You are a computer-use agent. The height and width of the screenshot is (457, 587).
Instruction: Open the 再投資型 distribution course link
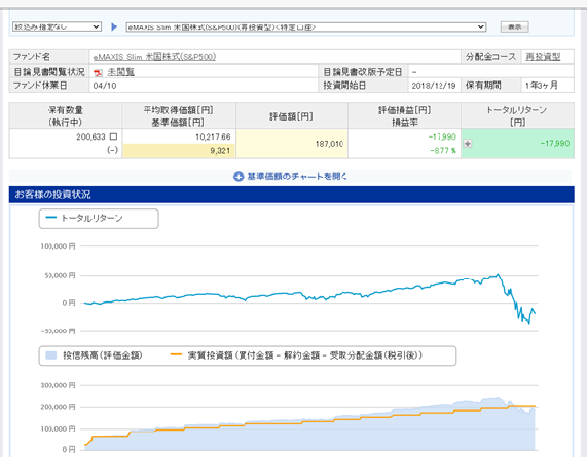pyautogui.click(x=543, y=57)
